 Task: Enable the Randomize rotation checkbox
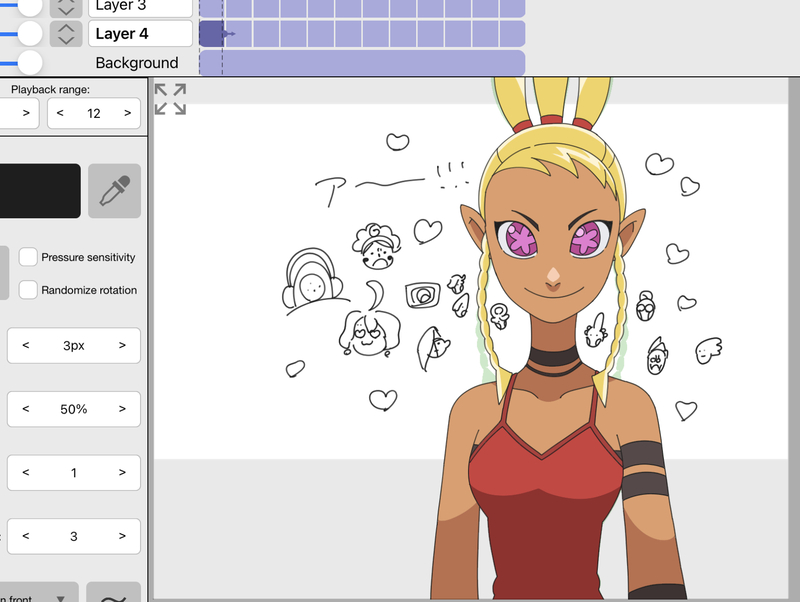28,290
